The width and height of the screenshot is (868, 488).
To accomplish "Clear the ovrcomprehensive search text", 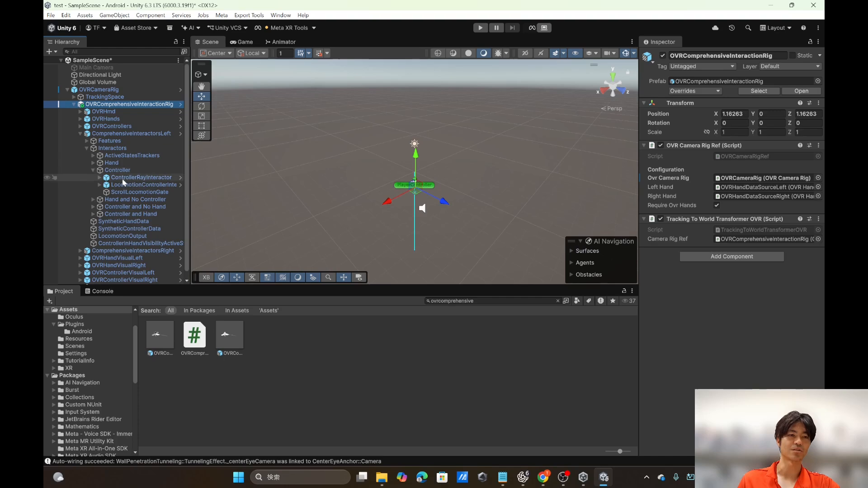I will 557,301.
